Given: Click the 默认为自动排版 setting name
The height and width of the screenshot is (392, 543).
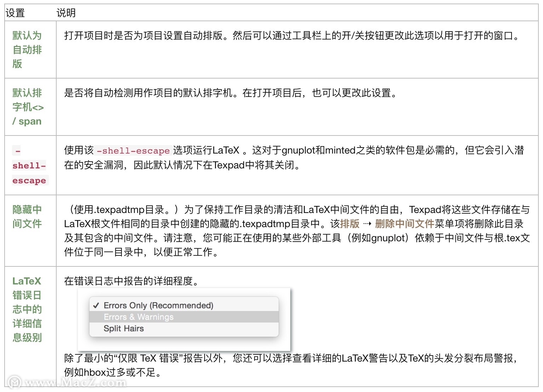Looking at the screenshot, I should 27,50.
